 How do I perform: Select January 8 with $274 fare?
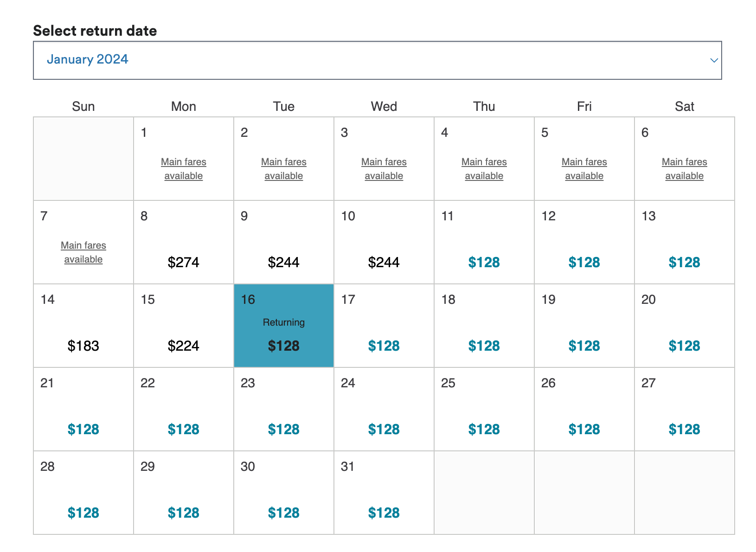pos(184,262)
